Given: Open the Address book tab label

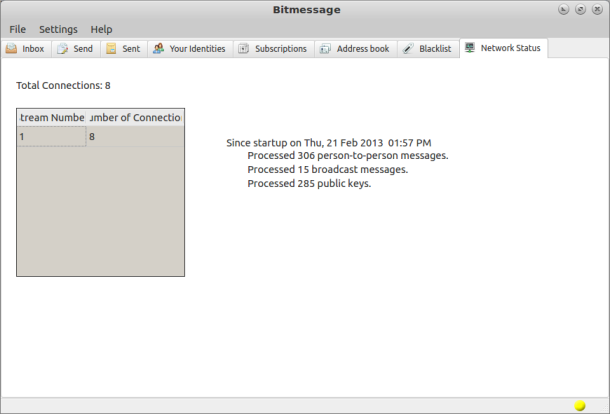Looking at the screenshot, I should [x=363, y=49].
